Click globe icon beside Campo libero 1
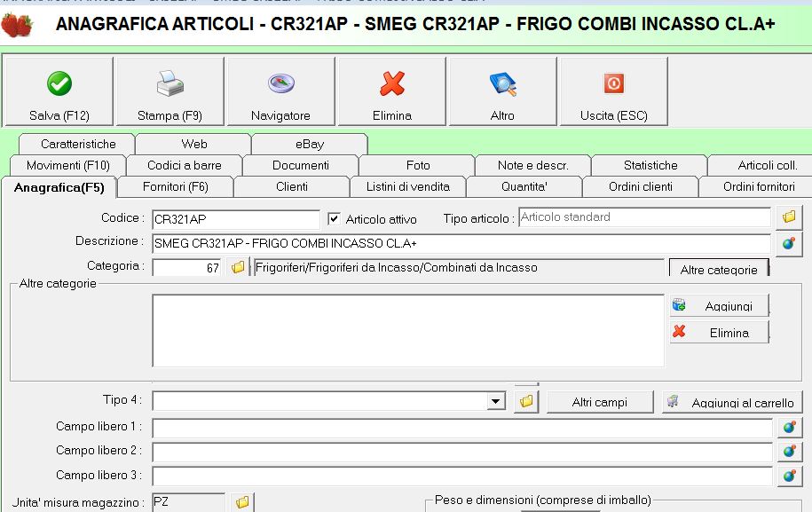 coord(789,427)
